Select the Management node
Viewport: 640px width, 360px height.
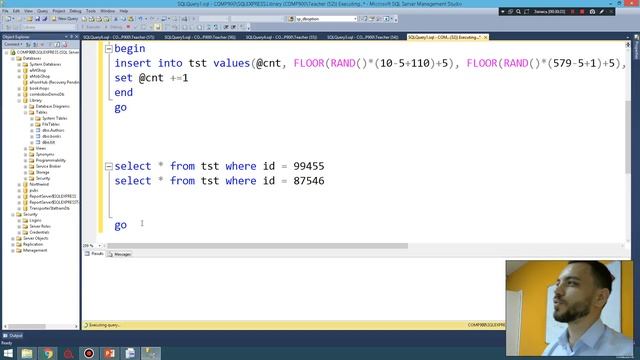point(35,250)
